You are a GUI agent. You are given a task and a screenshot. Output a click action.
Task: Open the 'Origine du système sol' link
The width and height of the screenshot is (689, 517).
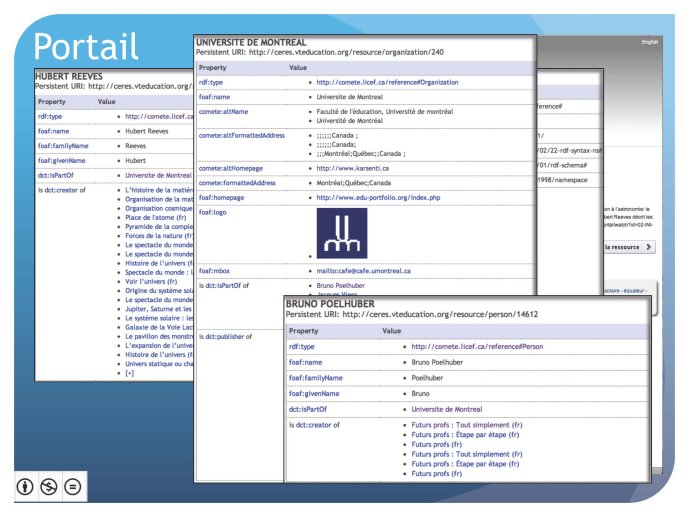point(159,291)
